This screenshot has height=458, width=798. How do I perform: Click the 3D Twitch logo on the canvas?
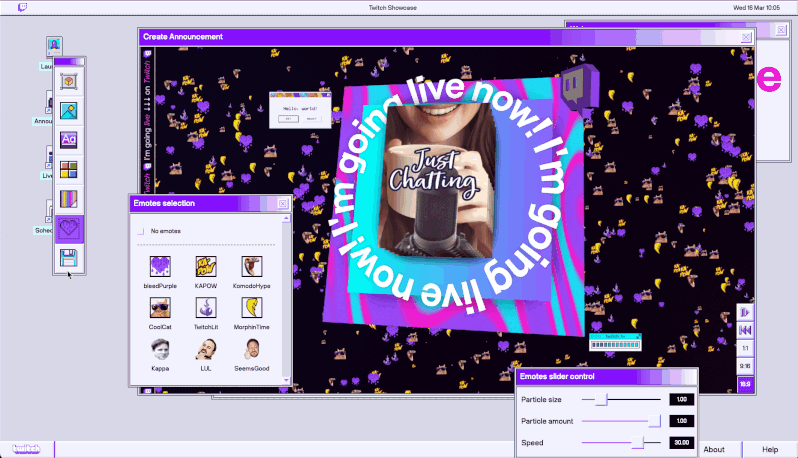580,87
